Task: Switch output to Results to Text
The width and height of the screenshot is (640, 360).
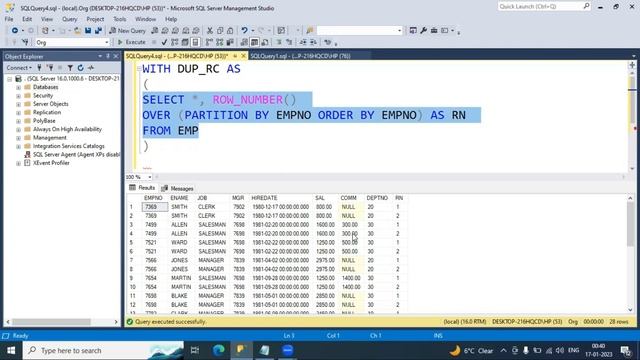Action: [244, 42]
